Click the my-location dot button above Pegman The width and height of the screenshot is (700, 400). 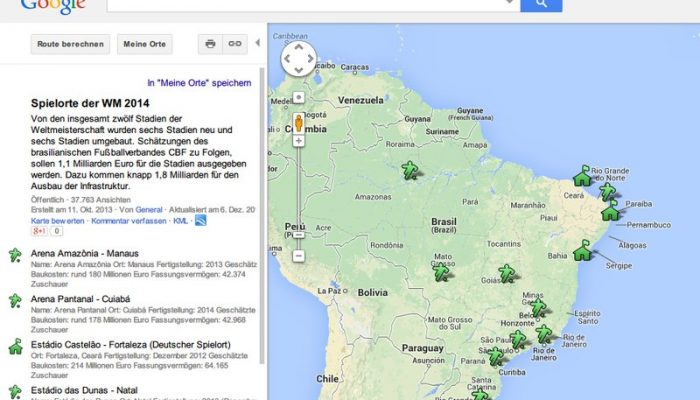click(x=299, y=97)
